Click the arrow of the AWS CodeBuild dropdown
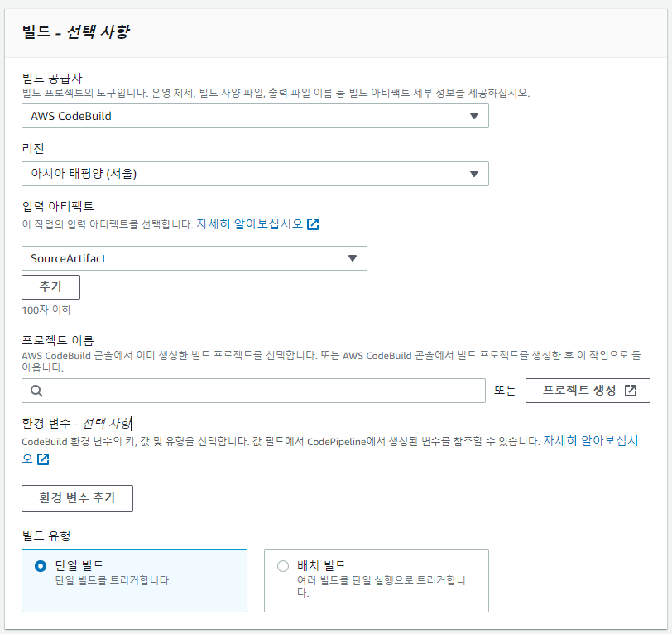 pyautogui.click(x=474, y=116)
